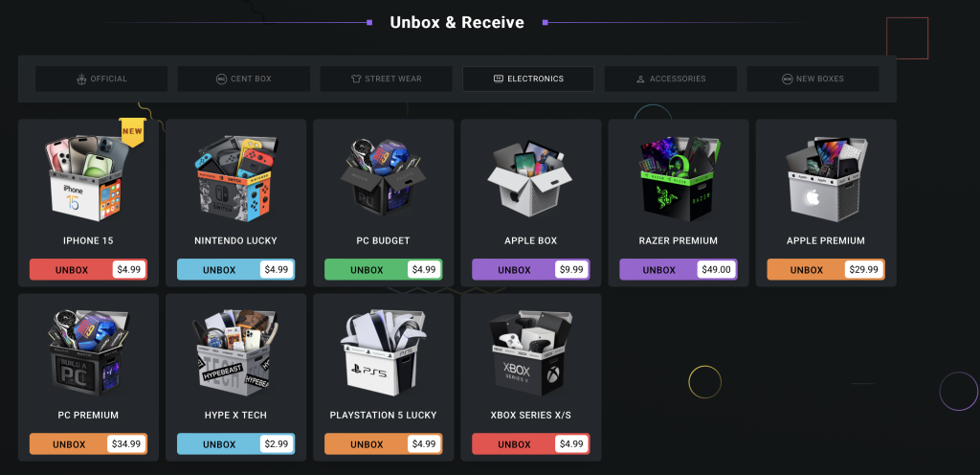Select the Nintendo Lucky box artwork
The height and width of the screenshot is (475, 980).
(x=235, y=177)
